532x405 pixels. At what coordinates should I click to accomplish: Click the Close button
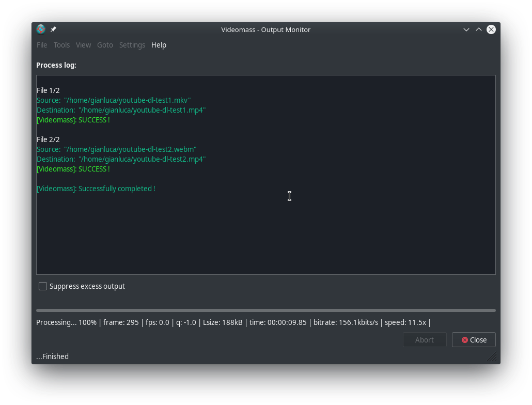click(474, 340)
